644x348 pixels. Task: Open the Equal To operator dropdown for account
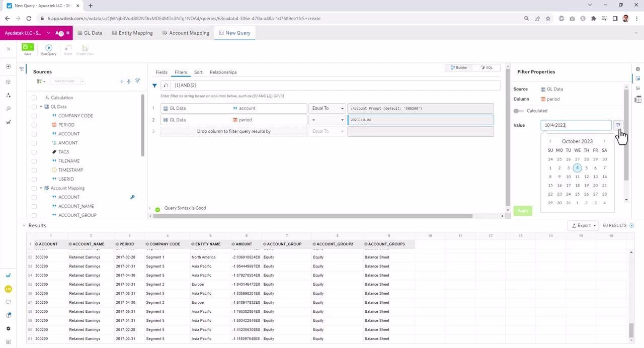point(328,108)
